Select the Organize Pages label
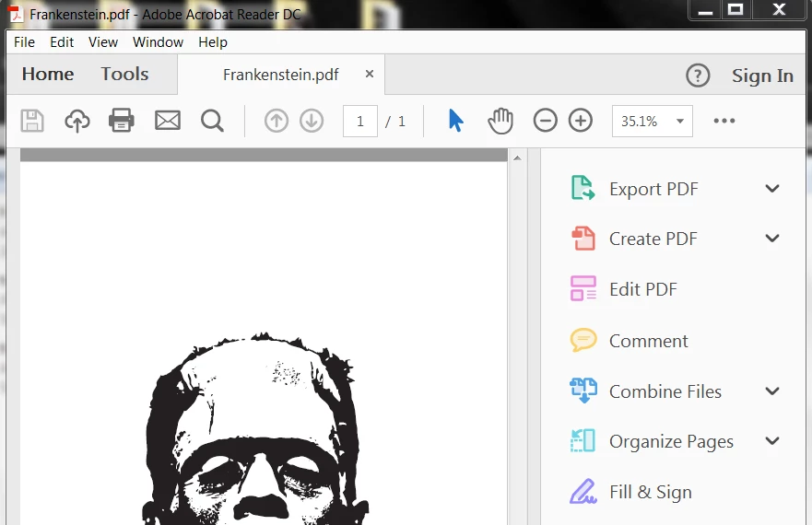Screen dimensions: 812x525 click(671, 441)
